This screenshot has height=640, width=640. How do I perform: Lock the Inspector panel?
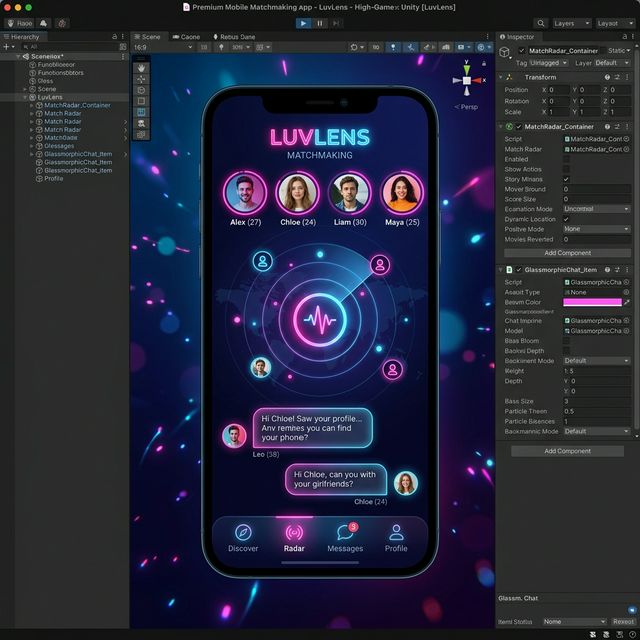coord(624,37)
